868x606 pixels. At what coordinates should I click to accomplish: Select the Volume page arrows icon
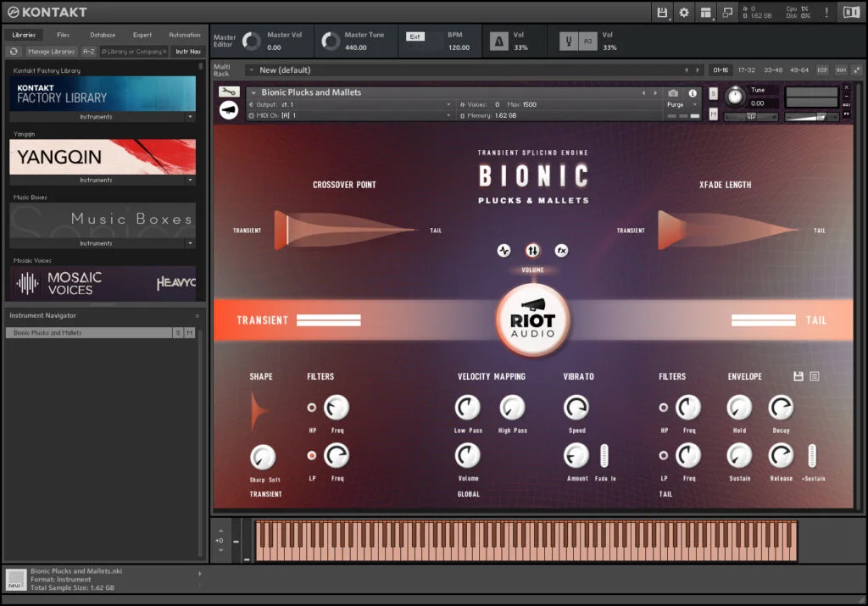532,251
